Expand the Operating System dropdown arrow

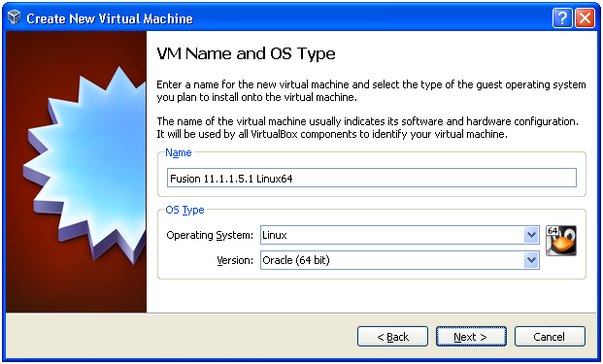[x=531, y=235]
